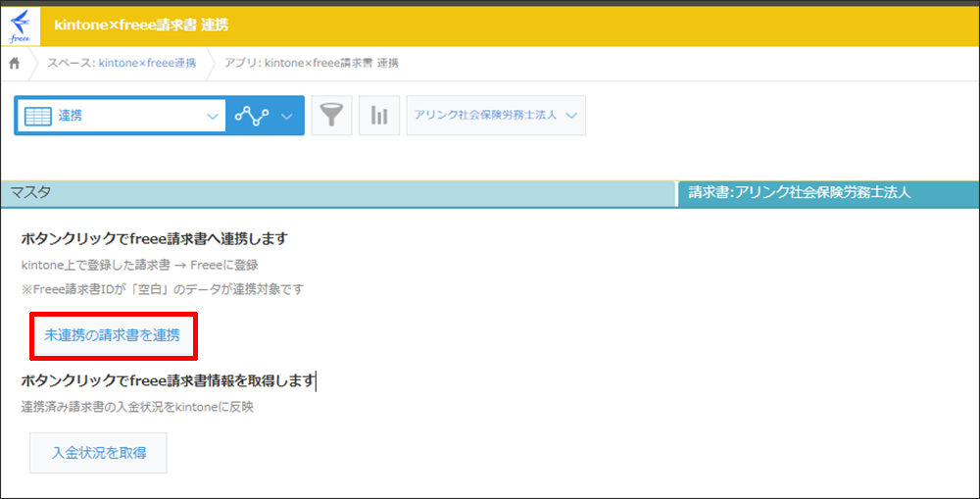Click the process flow graph icon
This screenshot has width=980, height=499.
pyautogui.click(x=252, y=116)
